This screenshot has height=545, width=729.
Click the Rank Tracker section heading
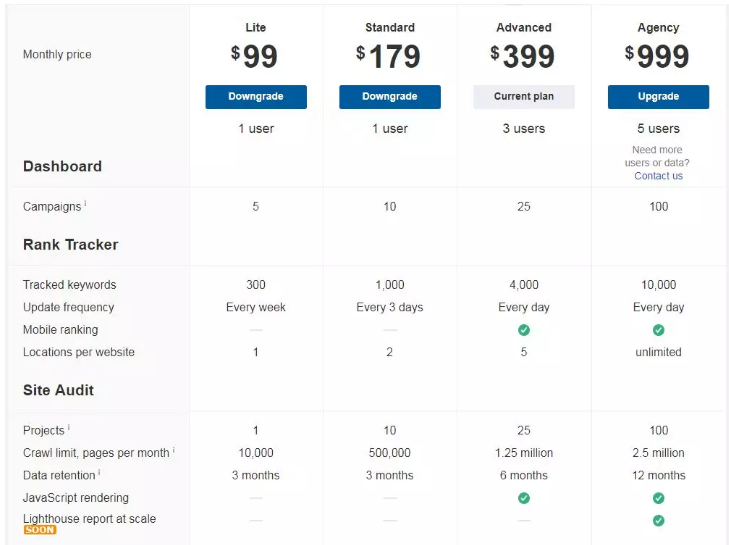(x=71, y=244)
